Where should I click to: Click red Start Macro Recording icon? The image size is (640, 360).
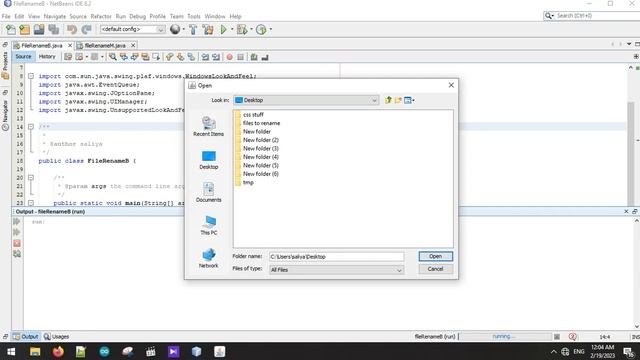[x=229, y=57]
